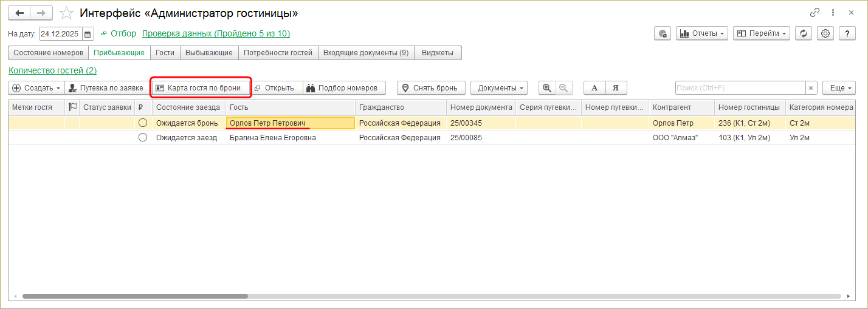Screen dimensions: 868x309
Task: Select status circle in Брагина Елена row
Action: (x=143, y=138)
